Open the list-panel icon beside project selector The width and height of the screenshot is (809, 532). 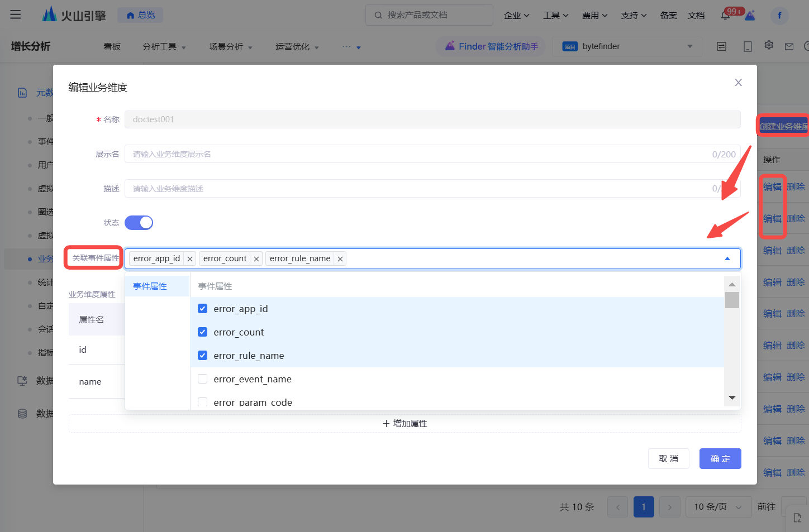(x=722, y=46)
